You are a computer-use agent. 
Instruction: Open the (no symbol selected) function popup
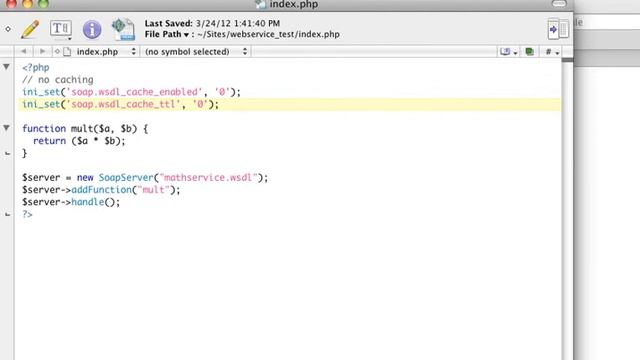pyautogui.click(x=196, y=52)
